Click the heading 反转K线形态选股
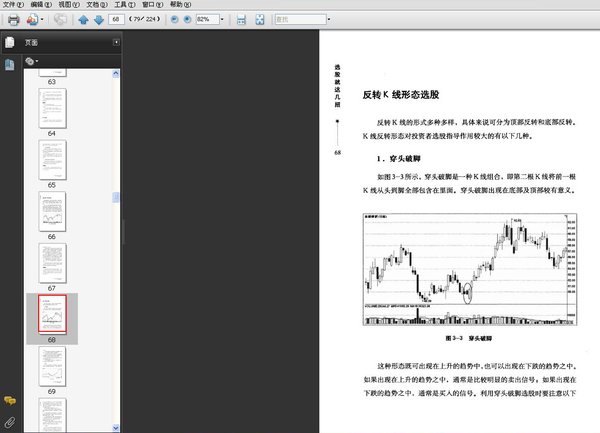This screenshot has width=600, height=433. tap(401, 94)
